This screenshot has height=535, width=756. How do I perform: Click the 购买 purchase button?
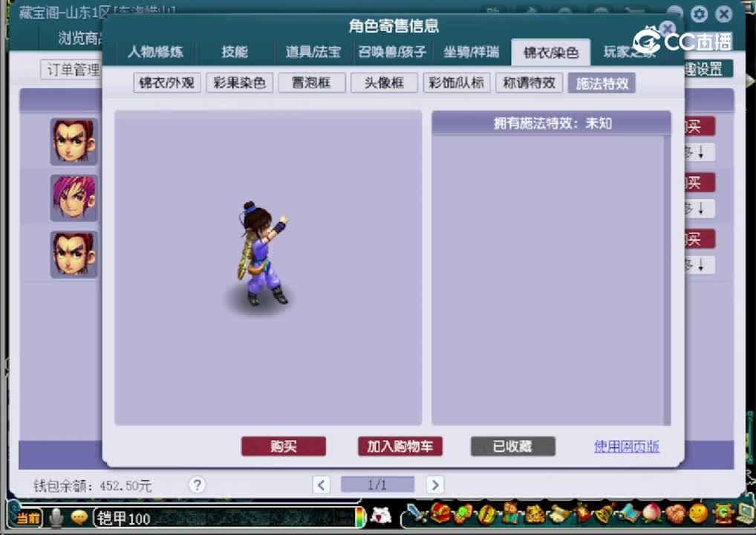click(x=283, y=446)
